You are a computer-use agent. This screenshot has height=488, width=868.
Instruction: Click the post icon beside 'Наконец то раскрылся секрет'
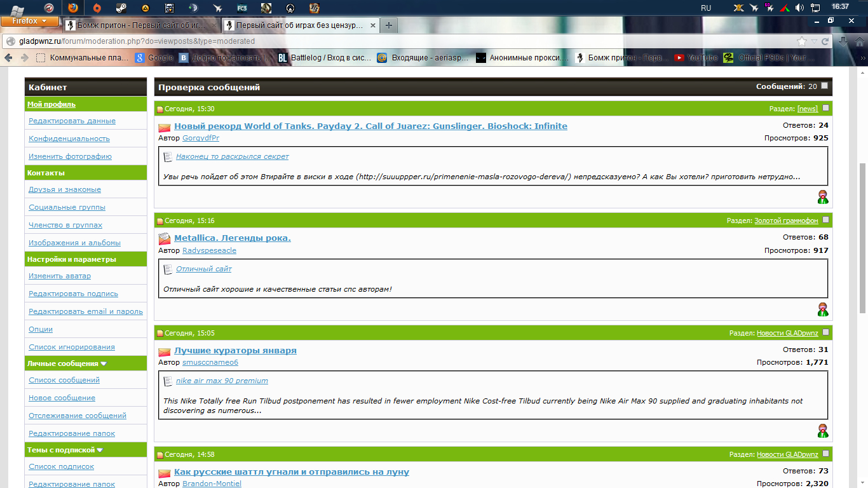[168, 156]
